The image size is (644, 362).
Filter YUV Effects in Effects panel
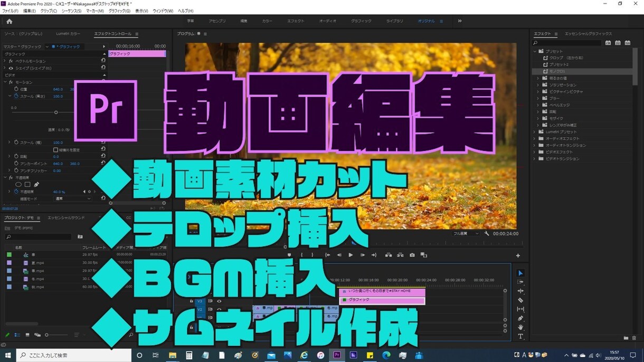(x=627, y=43)
